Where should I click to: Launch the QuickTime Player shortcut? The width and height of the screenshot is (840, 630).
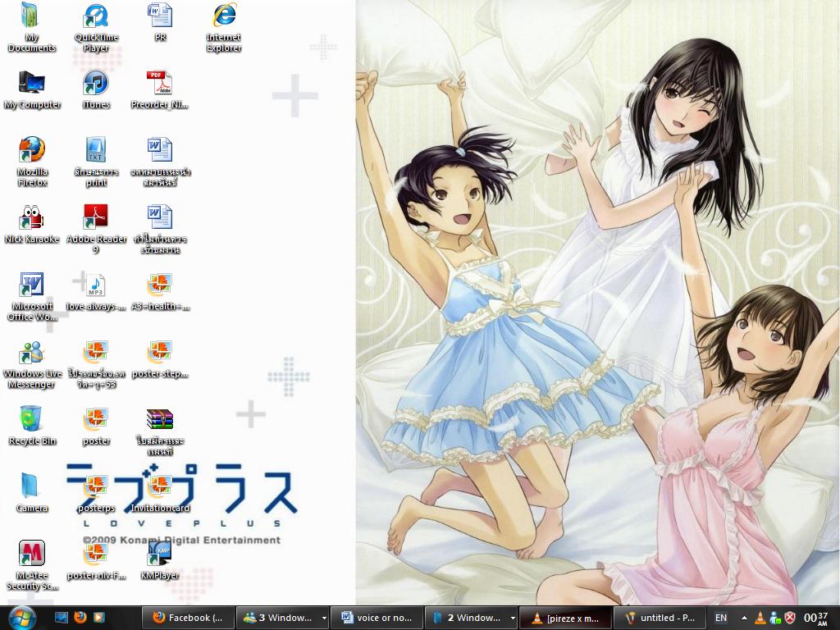96,27
